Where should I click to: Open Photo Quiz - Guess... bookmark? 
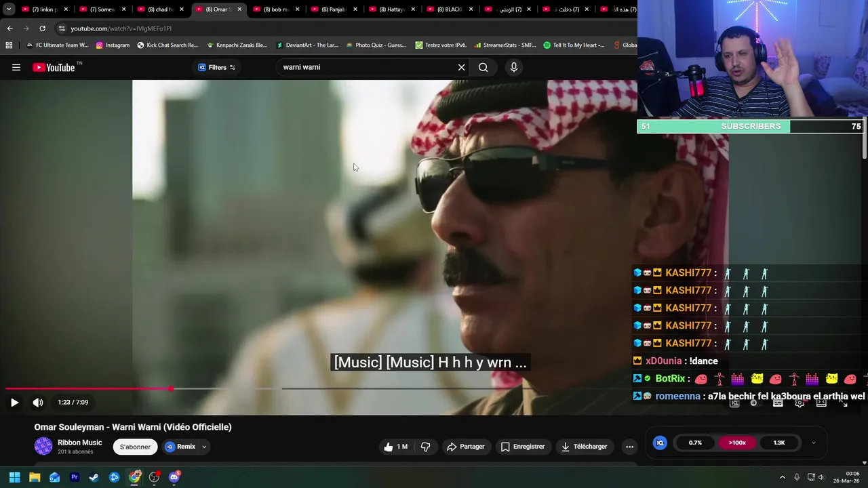point(376,45)
